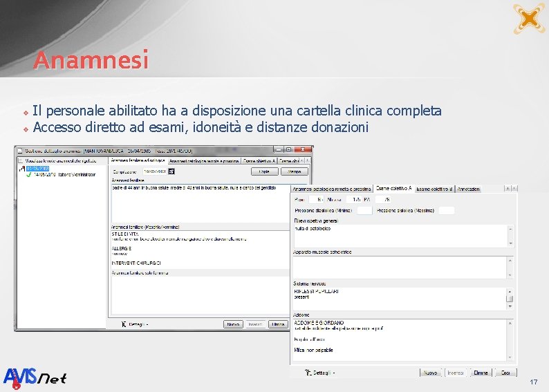Viewport: 549px width, 392px height.
Task: Click the green checkmark icon beside 14/05/2010
Action: (x=29, y=174)
